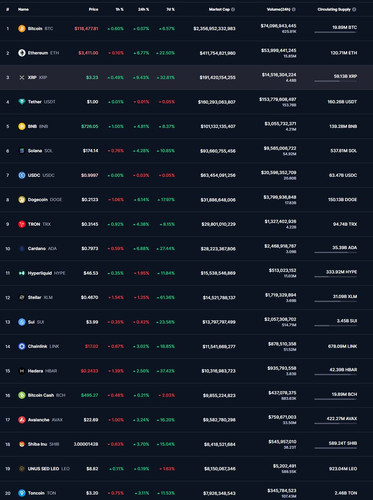
Task: Click Chainlink's market cap value
Action: click(x=219, y=346)
